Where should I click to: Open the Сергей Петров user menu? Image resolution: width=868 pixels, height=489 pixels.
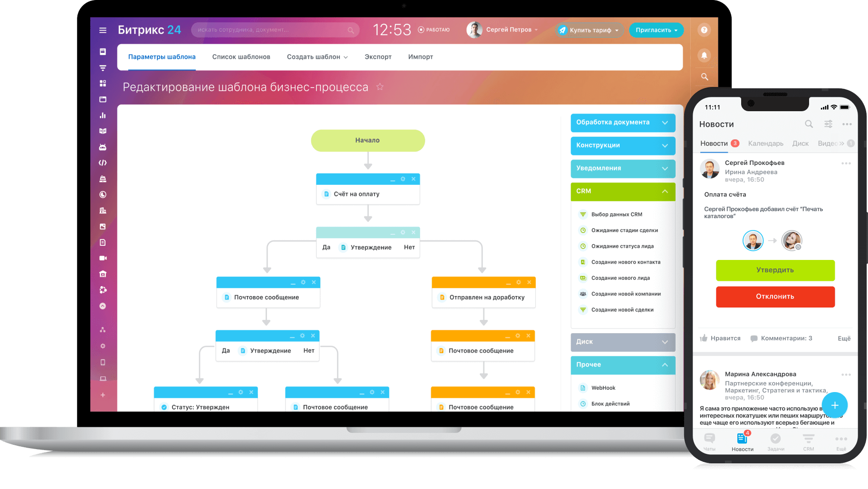(512, 29)
